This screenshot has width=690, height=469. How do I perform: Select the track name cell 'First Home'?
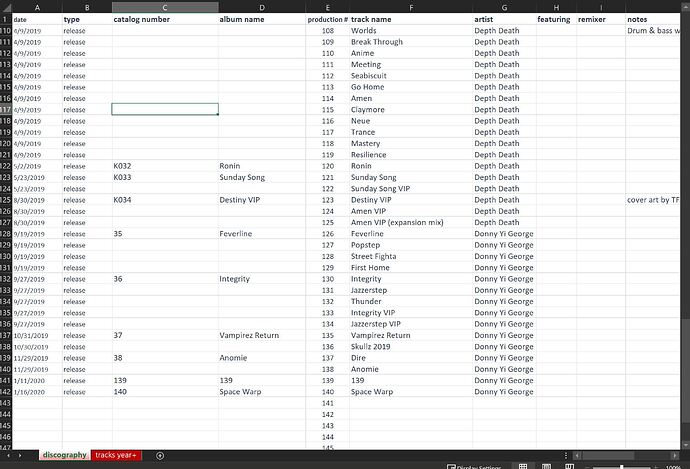coord(411,267)
